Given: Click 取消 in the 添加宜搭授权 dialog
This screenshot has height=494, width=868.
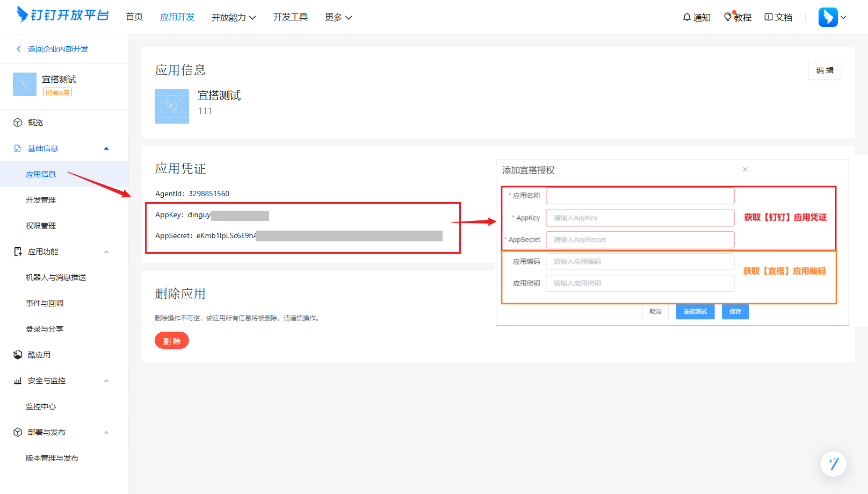Looking at the screenshot, I should [x=655, y=312].
